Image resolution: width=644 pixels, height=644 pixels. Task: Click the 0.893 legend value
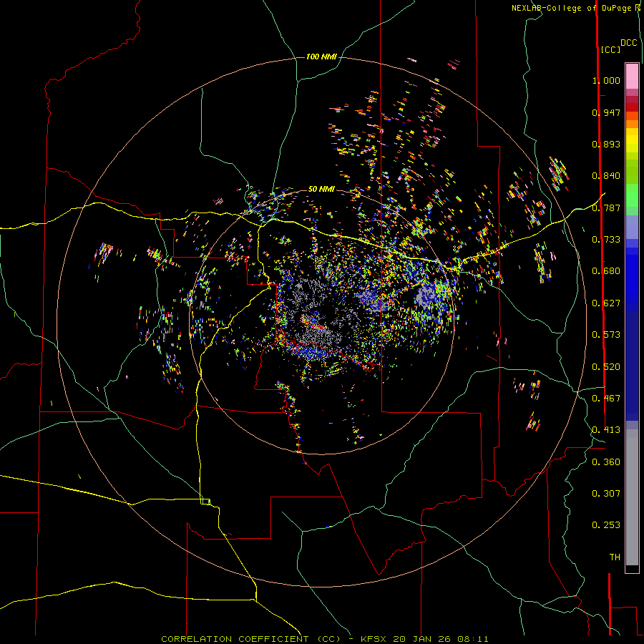click(x=606, y=144)
